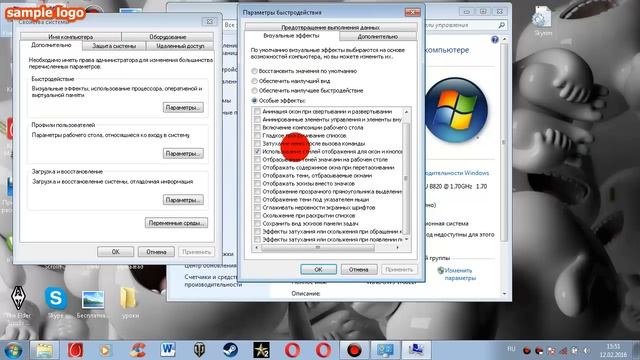The image size is (640, 360).
Task: Check Скольжение при раскрытии списков
Action: click(257, 216)
